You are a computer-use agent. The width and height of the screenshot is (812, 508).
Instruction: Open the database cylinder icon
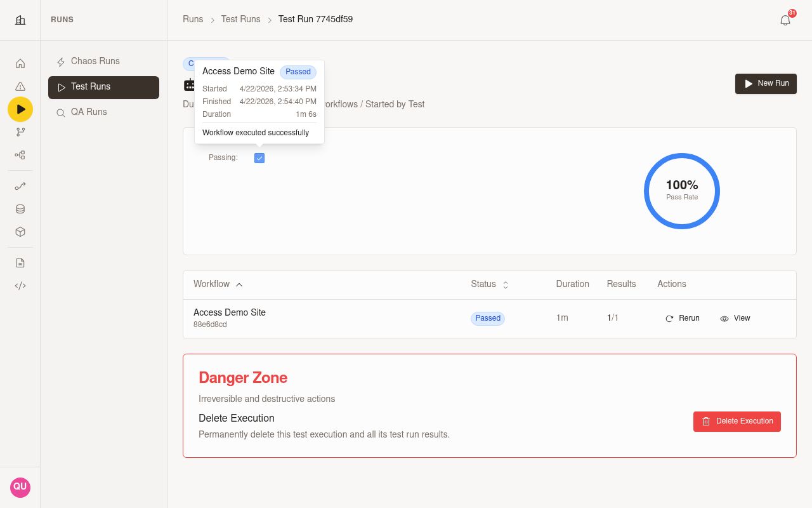pyautogui.click(x=20, y=209)
